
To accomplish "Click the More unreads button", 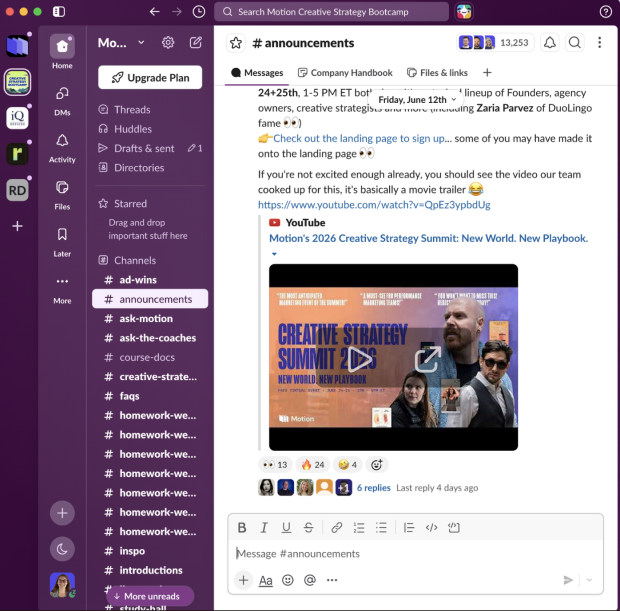I will [150, 596].
